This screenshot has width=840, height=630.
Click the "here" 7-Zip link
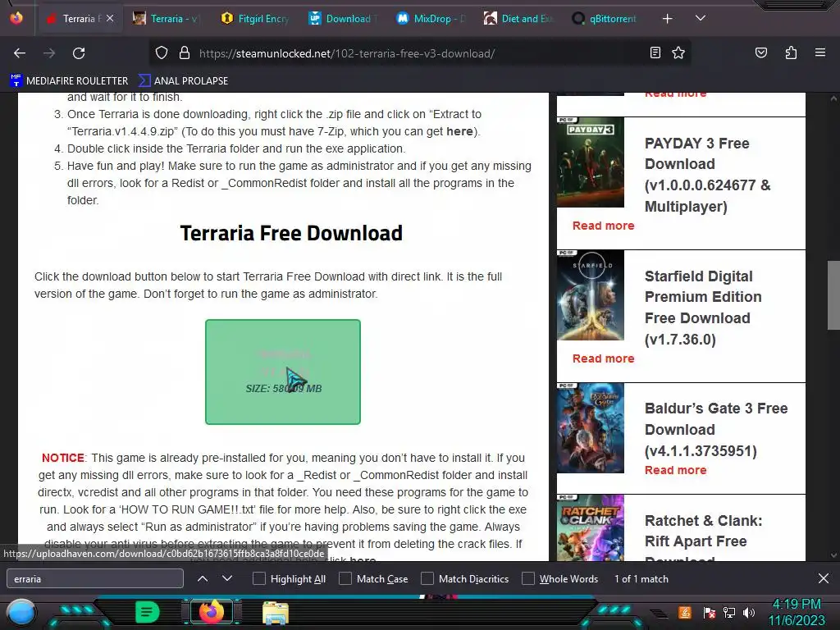click(x=459, y=132)
